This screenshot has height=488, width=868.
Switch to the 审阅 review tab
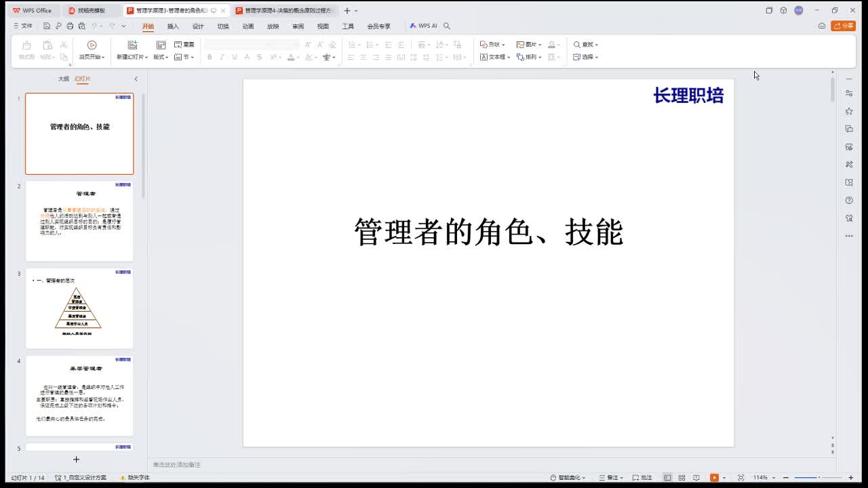[298, 26]
